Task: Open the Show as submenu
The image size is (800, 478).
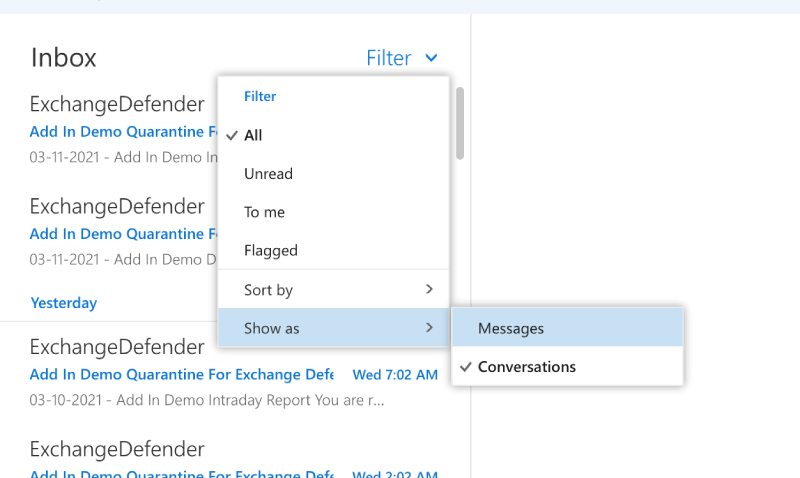Action: (x=300, y=328)
